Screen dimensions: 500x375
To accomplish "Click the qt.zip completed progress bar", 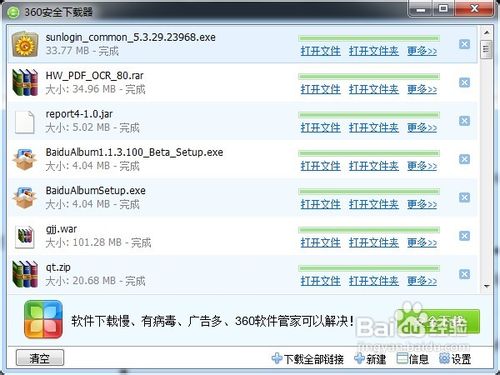I will point(369,268).
